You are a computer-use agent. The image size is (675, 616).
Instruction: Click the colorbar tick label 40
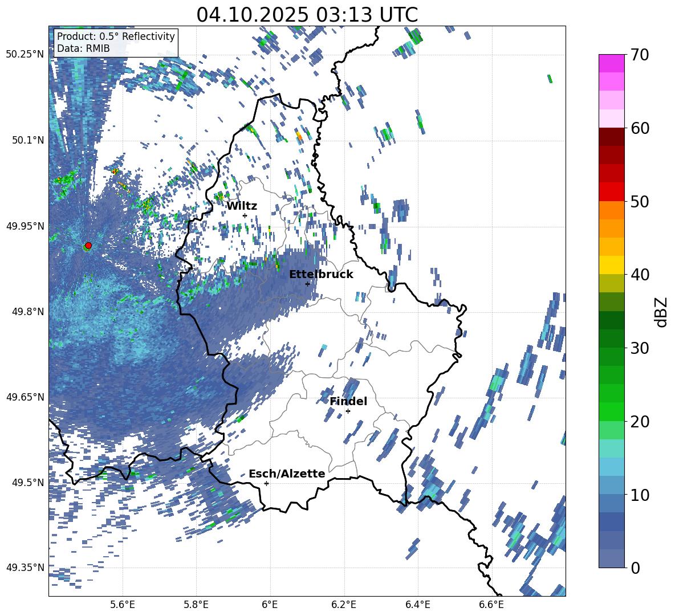[x=640, y=275]
